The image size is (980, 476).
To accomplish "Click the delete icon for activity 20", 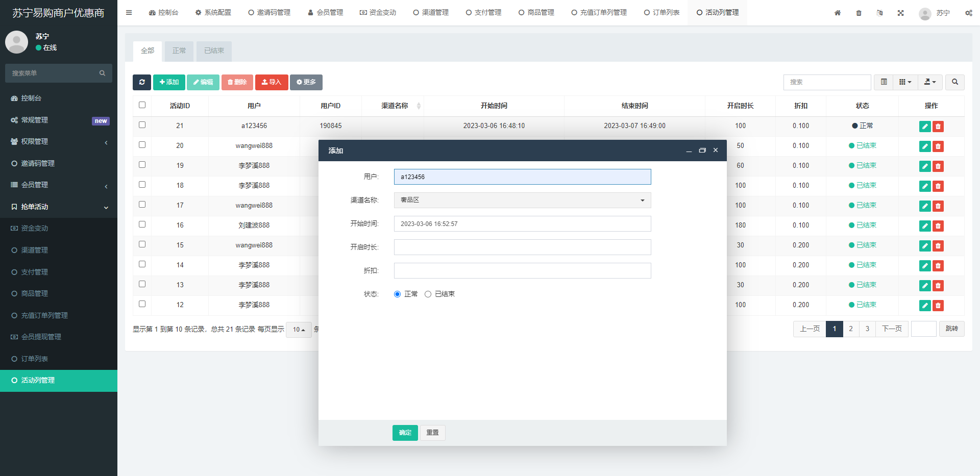I will click(938, 146).
